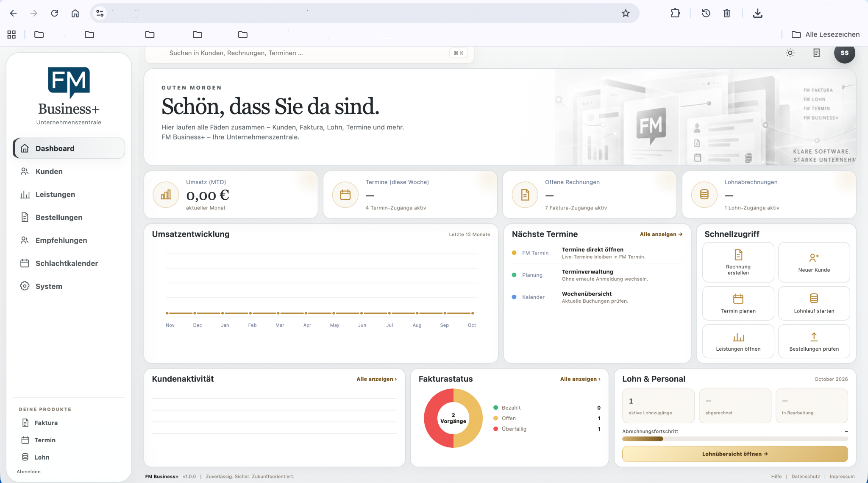This screenshot has width=868, height=483.
Task: Open Bestellungen in the sidebar
Action: tap(69, 217)
